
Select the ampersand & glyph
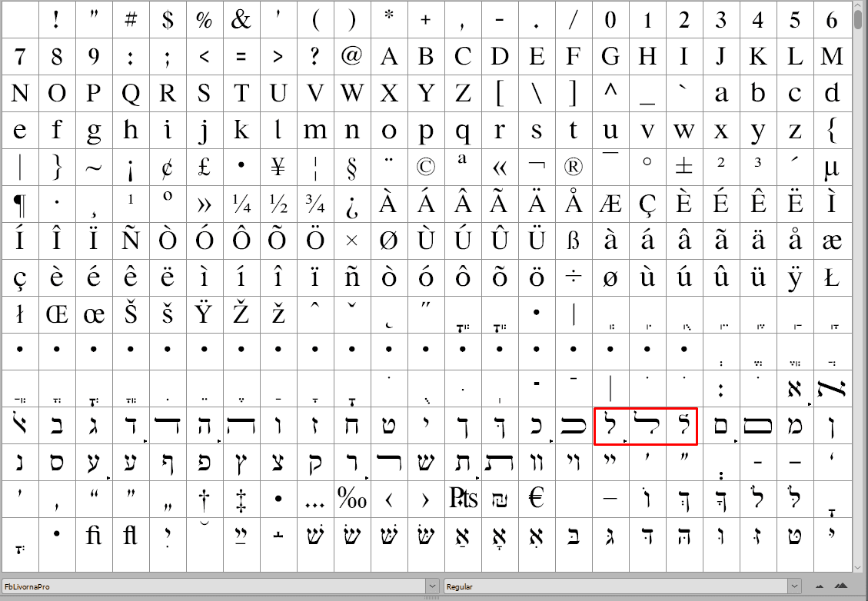pyautogui.click(x=241, y=20)
